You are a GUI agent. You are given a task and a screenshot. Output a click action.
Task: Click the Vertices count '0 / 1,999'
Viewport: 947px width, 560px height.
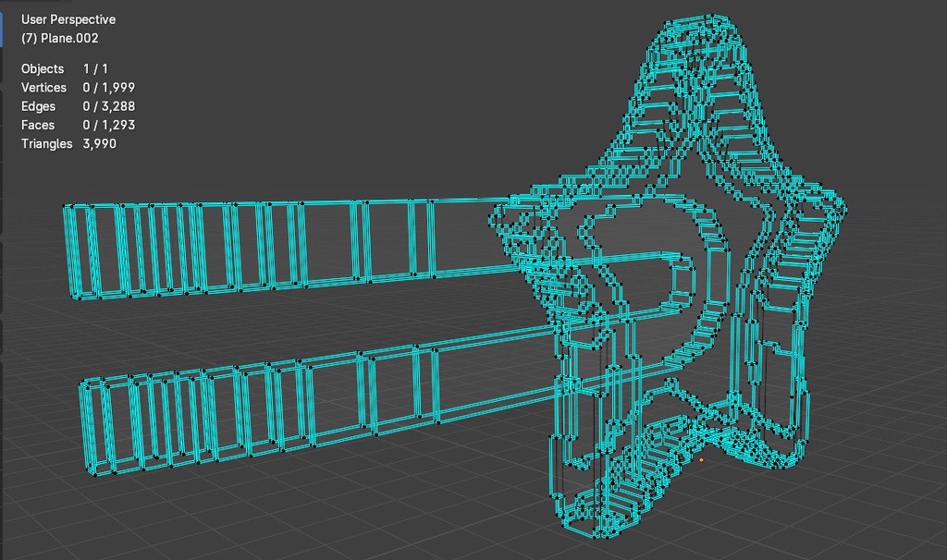(x=109, y=88)
